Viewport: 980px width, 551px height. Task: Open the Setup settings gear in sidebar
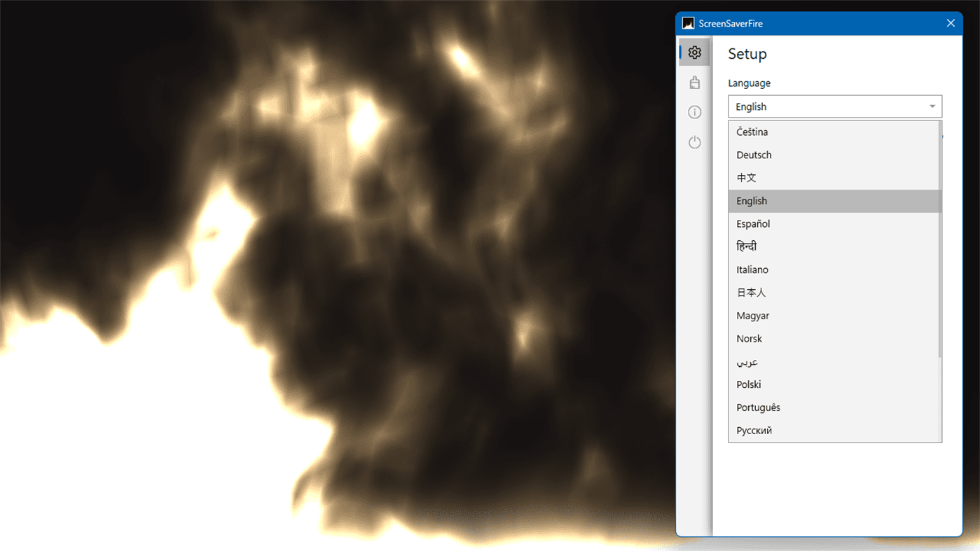coord(694,52)
